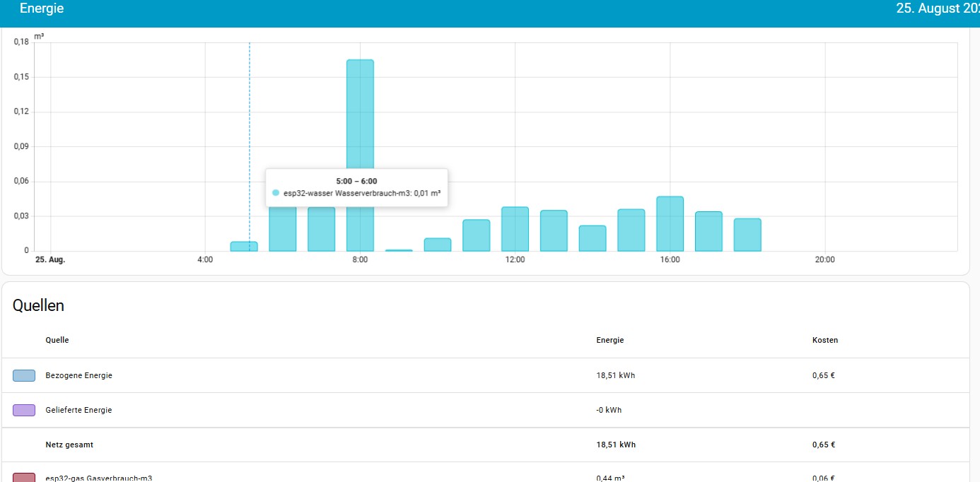Click the water bar at 17:00

(708, 231)
